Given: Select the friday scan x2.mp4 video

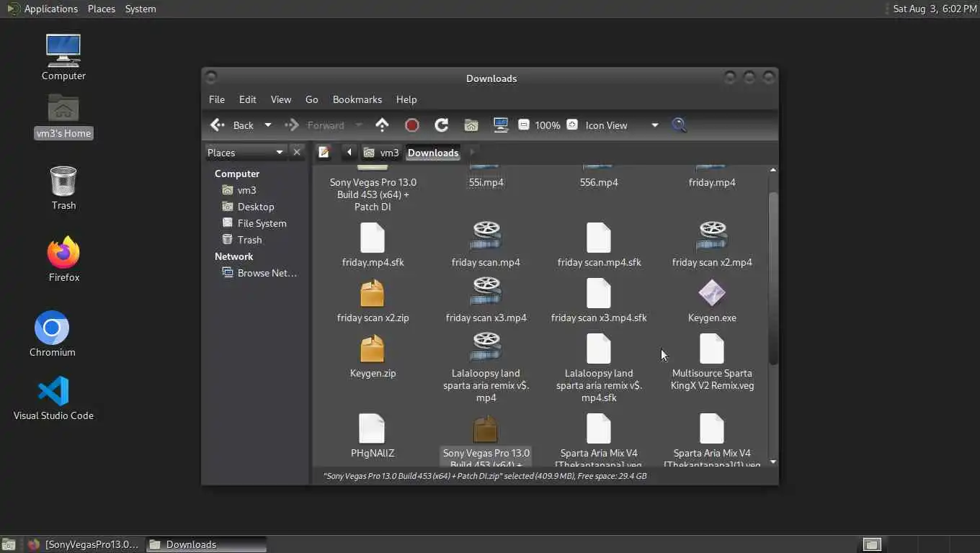Looking at the screenshot, I should pyautogui.click(x=712, y=238).
